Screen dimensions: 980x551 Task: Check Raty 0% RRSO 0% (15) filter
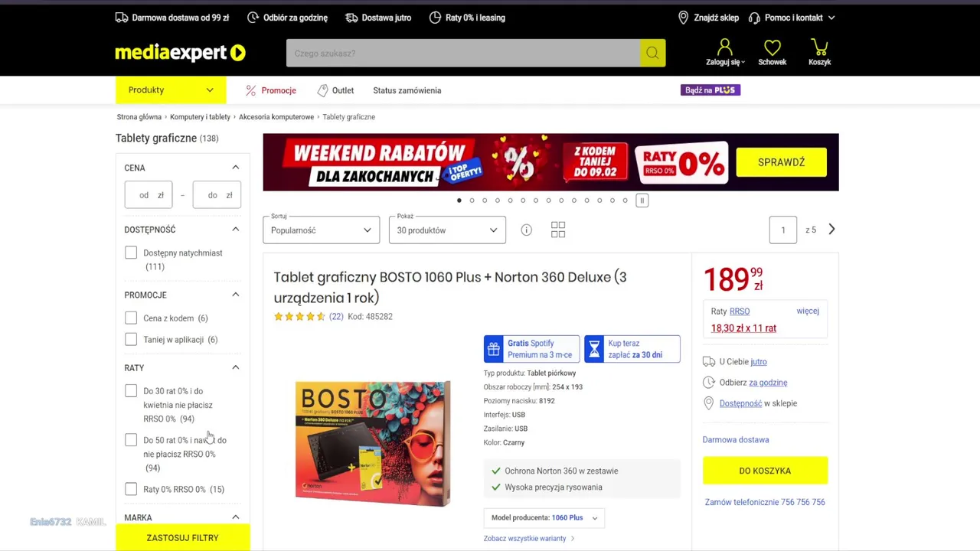click(131, 489)
